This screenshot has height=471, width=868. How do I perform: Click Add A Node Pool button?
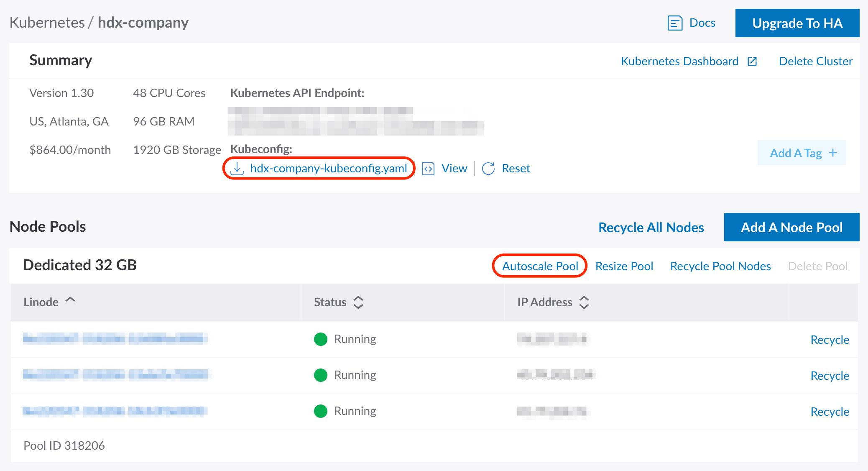(x=791, y=227)
